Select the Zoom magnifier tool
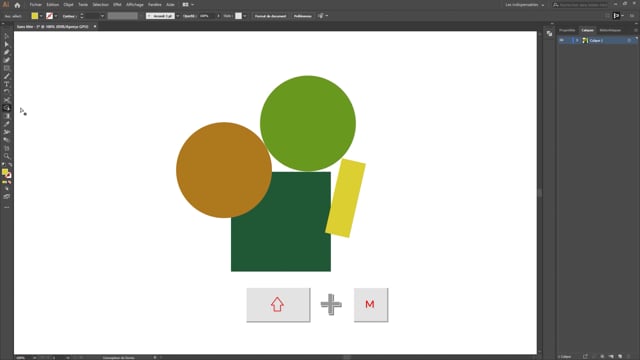 (x=7, y=156)
